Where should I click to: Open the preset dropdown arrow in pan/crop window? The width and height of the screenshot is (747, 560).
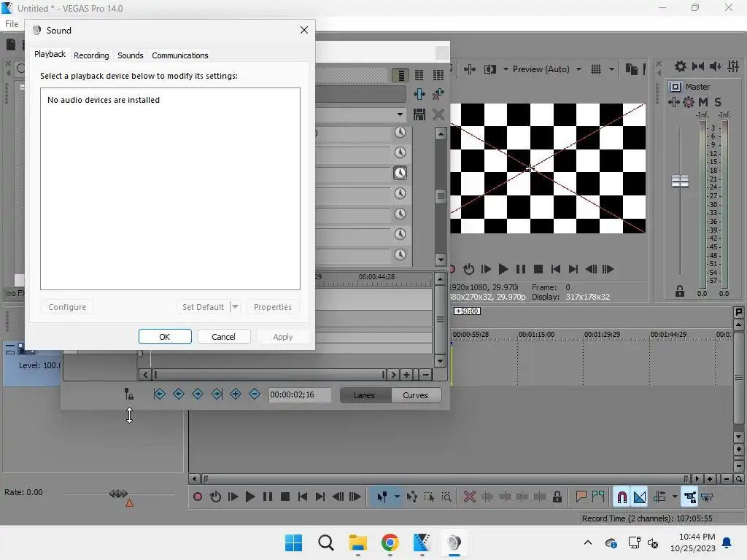click(400, 114)
